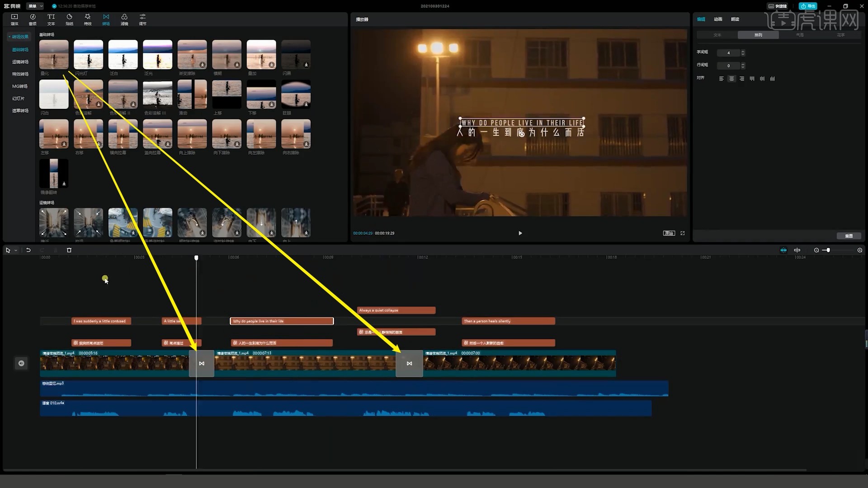868x488 pixels.
Task: Switch to the 花字 fancy text sub-tab
Action: pyautogui.click(x=840, y=35)
